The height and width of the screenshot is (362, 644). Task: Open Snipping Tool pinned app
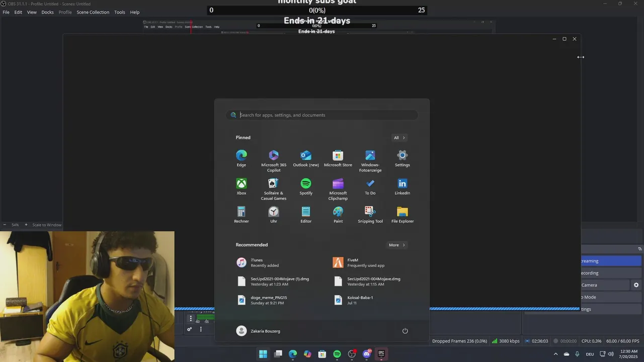(x=370, y=215)
